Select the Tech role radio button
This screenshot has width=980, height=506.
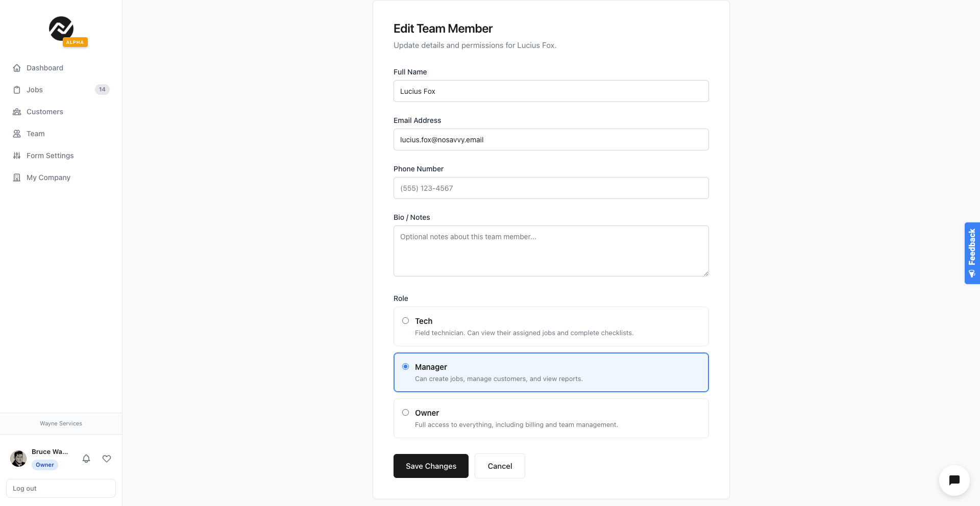(406, 321)
